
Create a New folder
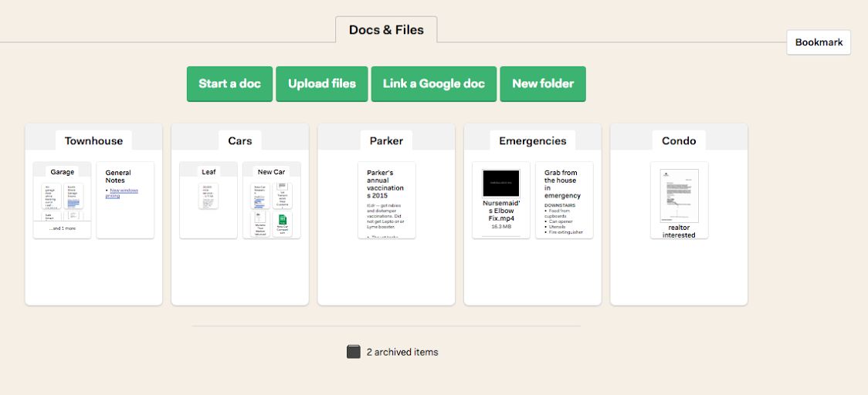tap(542, 84)
